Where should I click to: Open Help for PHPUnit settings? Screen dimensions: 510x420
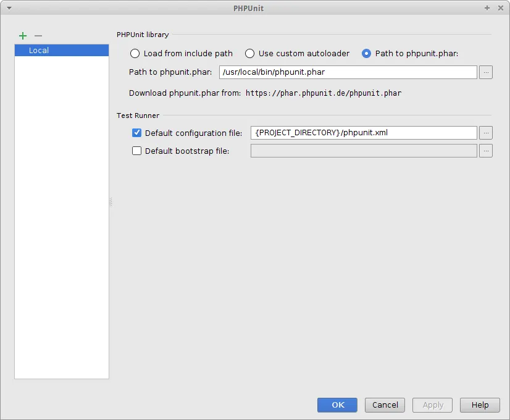click(x=480, y=405)
